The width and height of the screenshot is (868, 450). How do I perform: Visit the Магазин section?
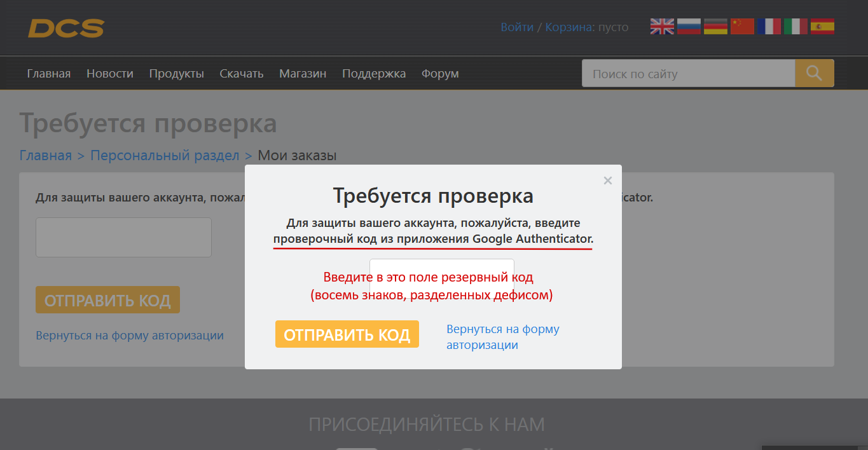point(303,72)
